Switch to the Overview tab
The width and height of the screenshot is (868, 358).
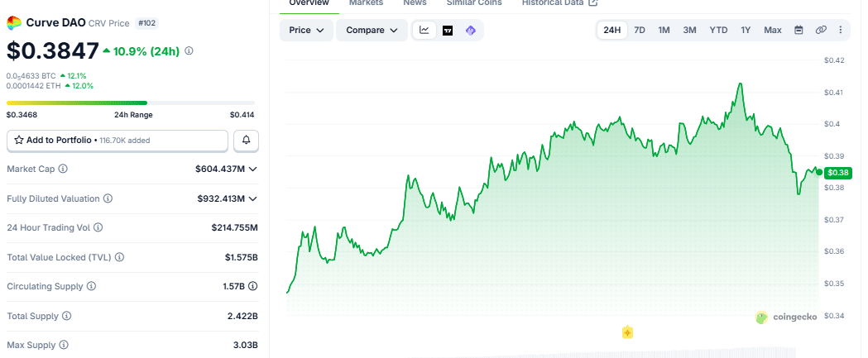[309, 2]
